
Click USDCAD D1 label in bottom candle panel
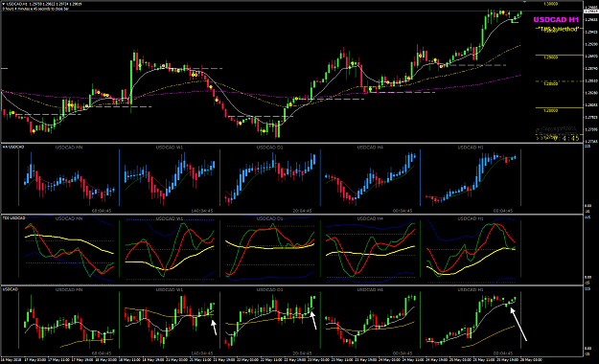point(269,290)
